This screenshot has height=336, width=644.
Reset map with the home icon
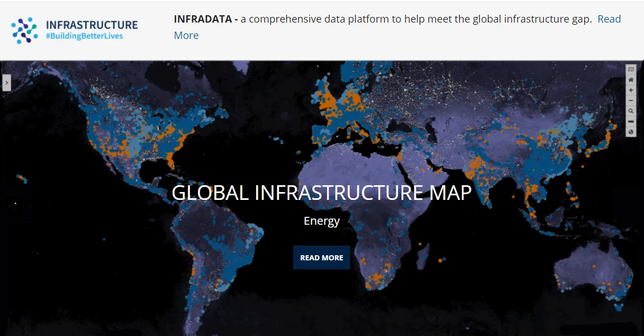pos(631,80)
